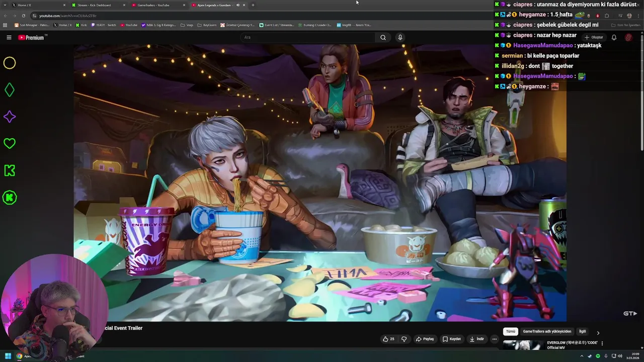
Task: Open the TEASY - Twitch bookmark
Action: [104, 25]
